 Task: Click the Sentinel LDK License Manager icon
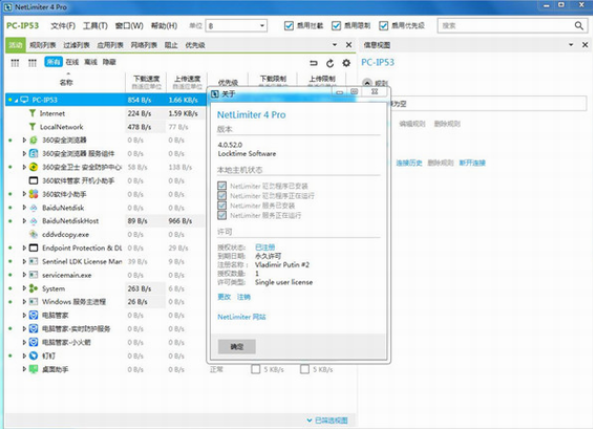pyautogui.click(x=34, y=261)
